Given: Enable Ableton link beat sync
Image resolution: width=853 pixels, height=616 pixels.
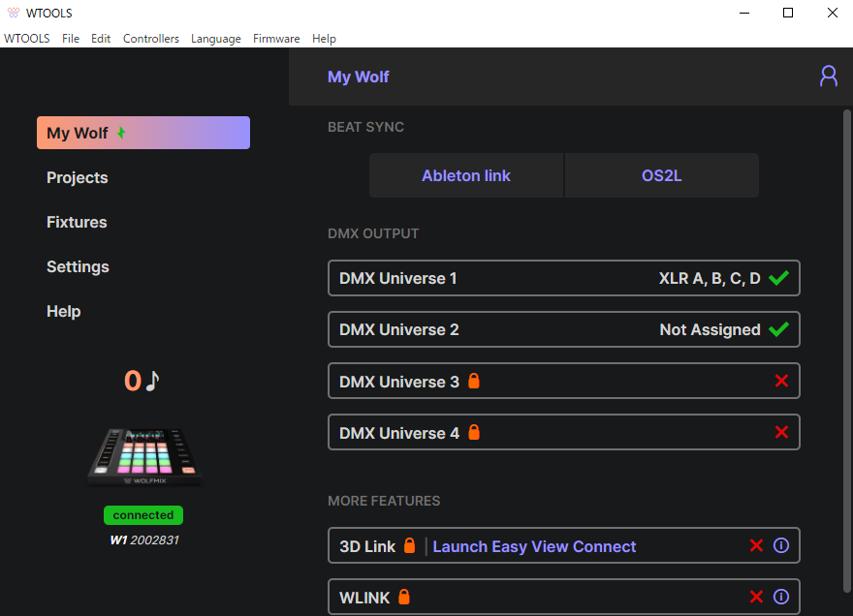Looking at the screenshot, I should [x=466, y=175].
